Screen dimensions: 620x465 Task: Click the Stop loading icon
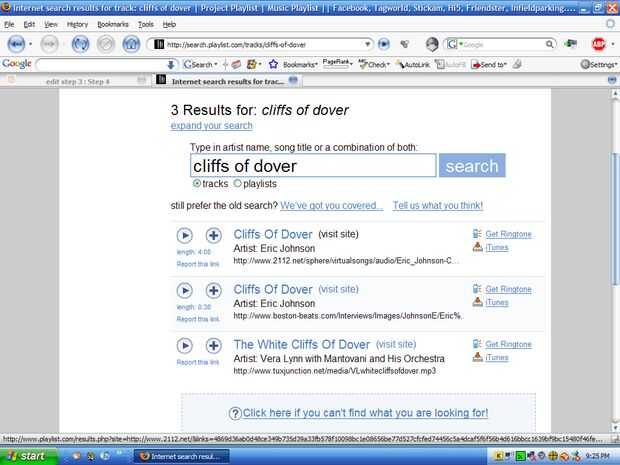pyautogui.click(x=106, y=44)
